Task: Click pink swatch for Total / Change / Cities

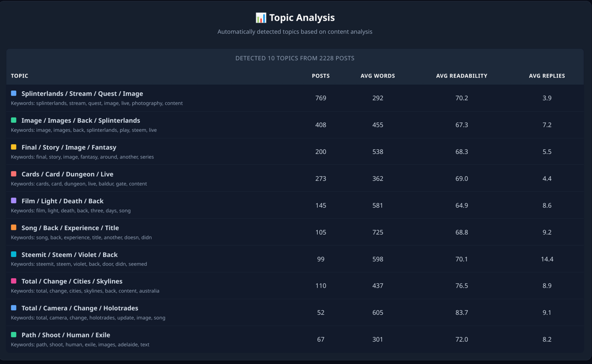Action: [x=14, y=281]
